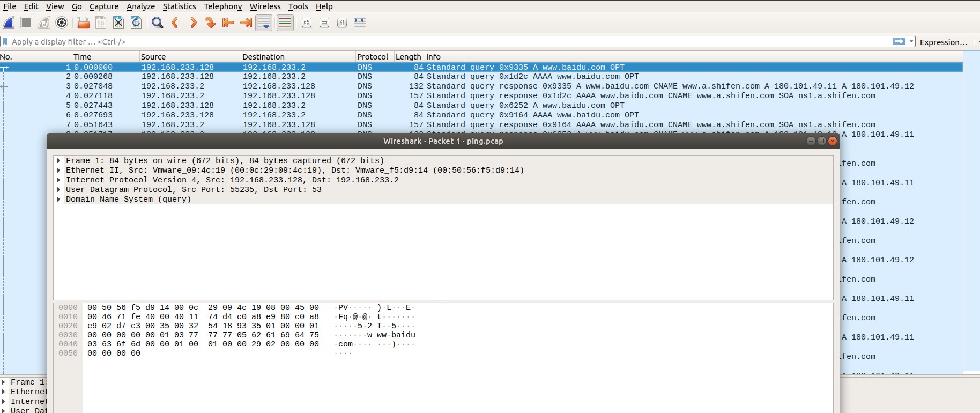
Task: Open the Help menu
Action: pyautogui.click(x=324, y=6)
